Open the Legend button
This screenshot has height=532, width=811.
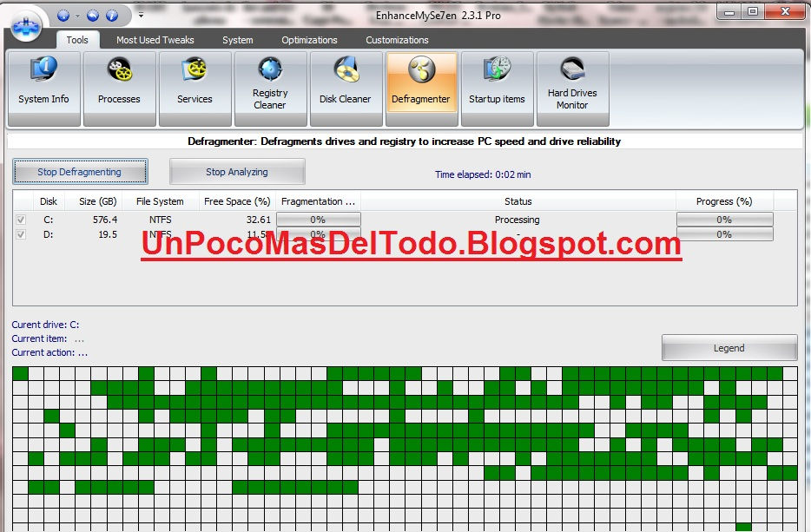pyautogui.click(x=729, y=348)
